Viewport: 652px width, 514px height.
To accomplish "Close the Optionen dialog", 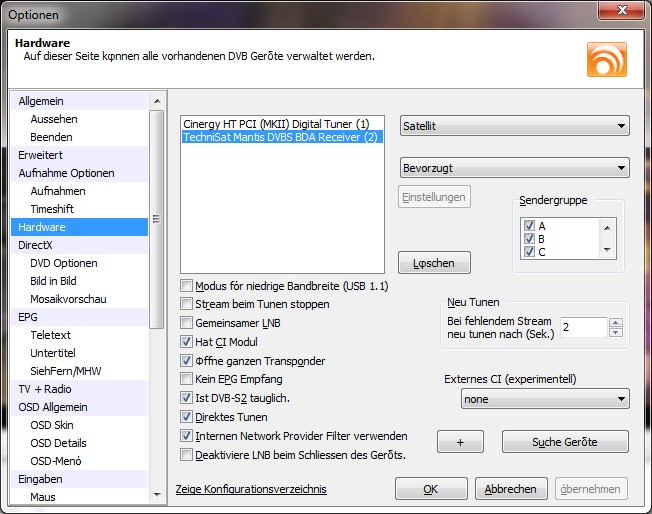I will [x=622, y=10].
